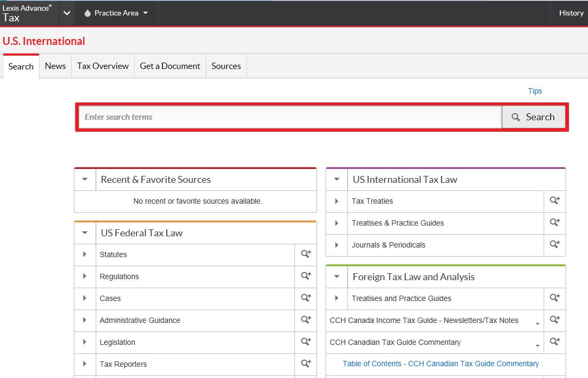Screen dimensions: 588x378
Task: Add Administrative Guidance search filter icon
Action: 306,320
